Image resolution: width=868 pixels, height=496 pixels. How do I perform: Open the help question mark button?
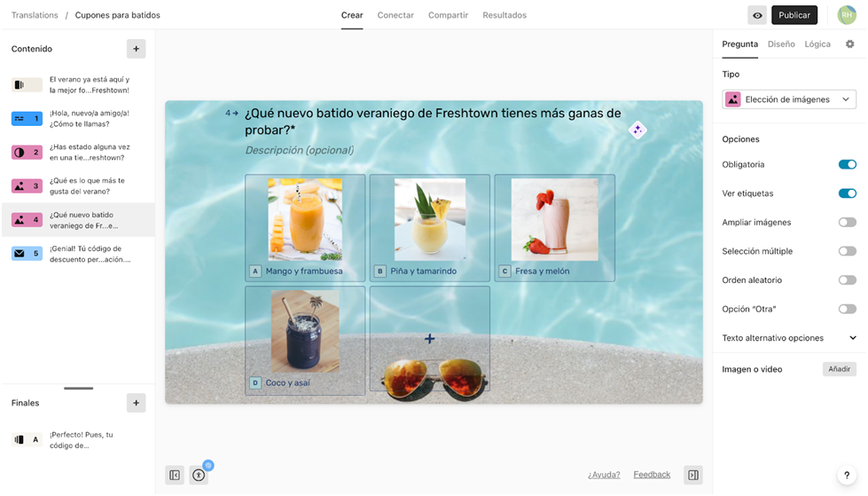point(847,475)
